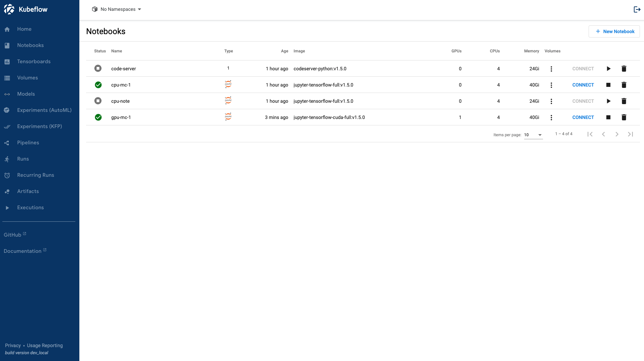The height and width of the screenshot is (361, 644).
Task: Go to last page of notebooks
Action: (x=630, y=134)
